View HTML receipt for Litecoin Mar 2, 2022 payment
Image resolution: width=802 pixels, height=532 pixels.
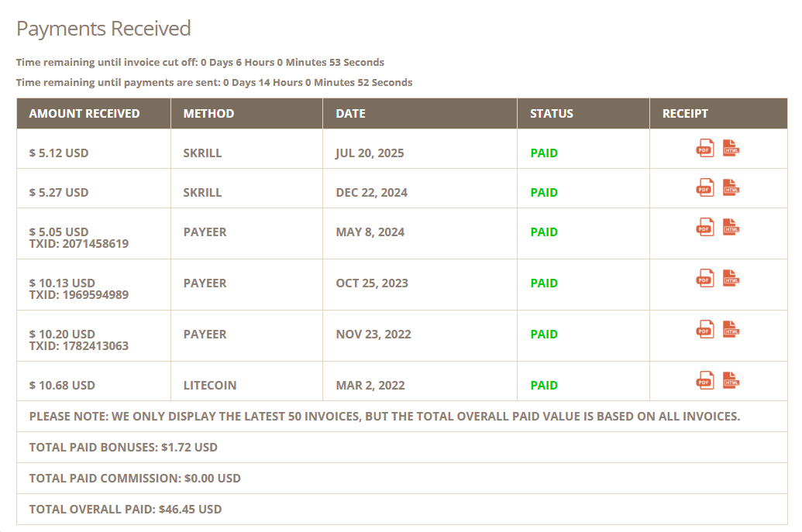point(731,380)
